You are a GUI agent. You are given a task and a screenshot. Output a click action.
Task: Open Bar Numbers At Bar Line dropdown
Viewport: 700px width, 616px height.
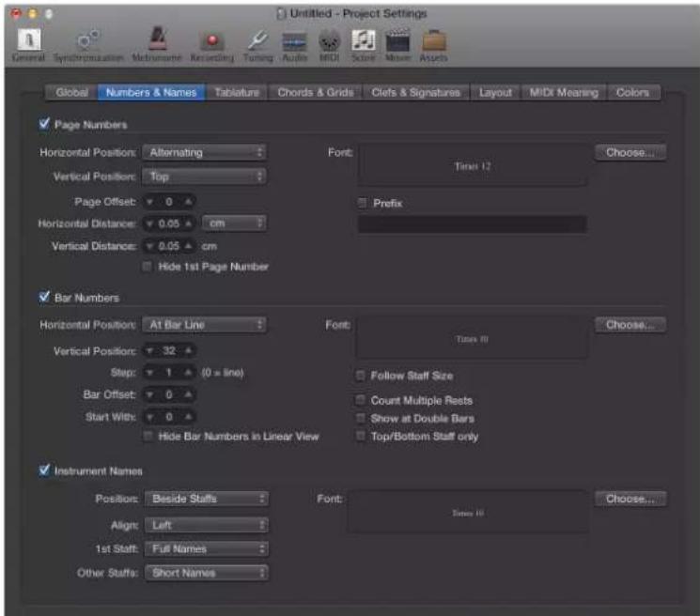[205, 325]
